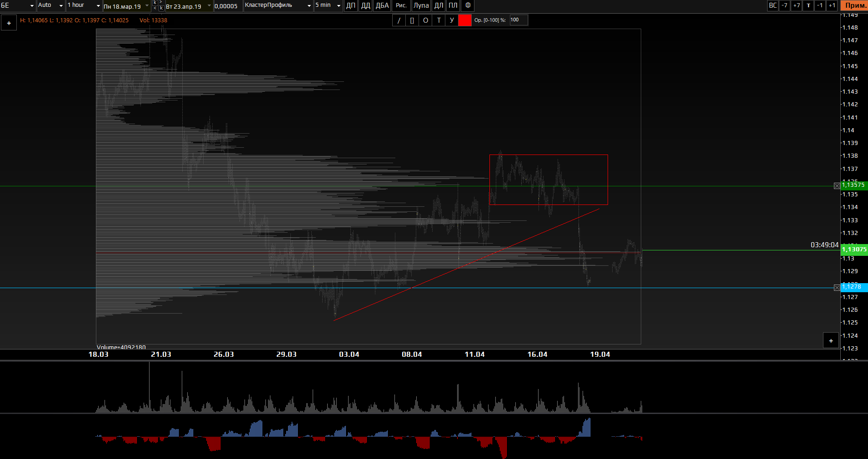Toggle the ДБА button in toolbar

pyautogui.click(x=382, y=5)
